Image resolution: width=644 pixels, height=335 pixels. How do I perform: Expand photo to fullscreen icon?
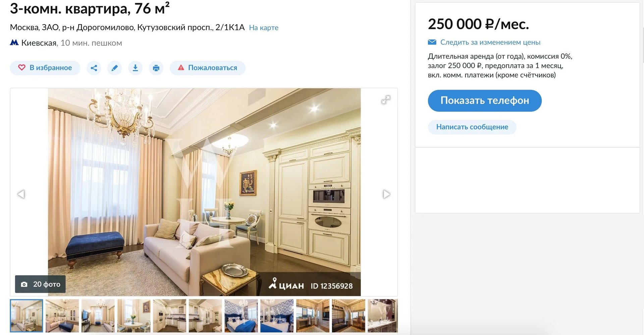386,100
